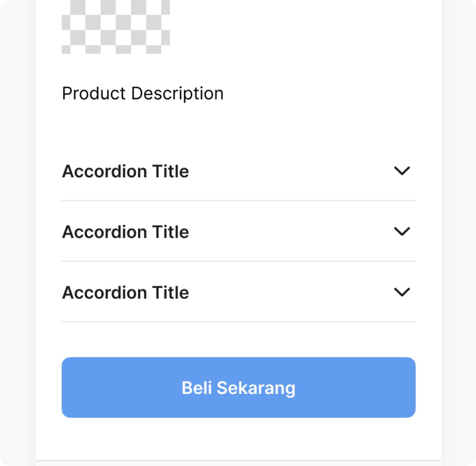The width and height of the screenshot is (476, 466).
Task: Open the second "Accordion Title" label
Action: pos(125,232)
